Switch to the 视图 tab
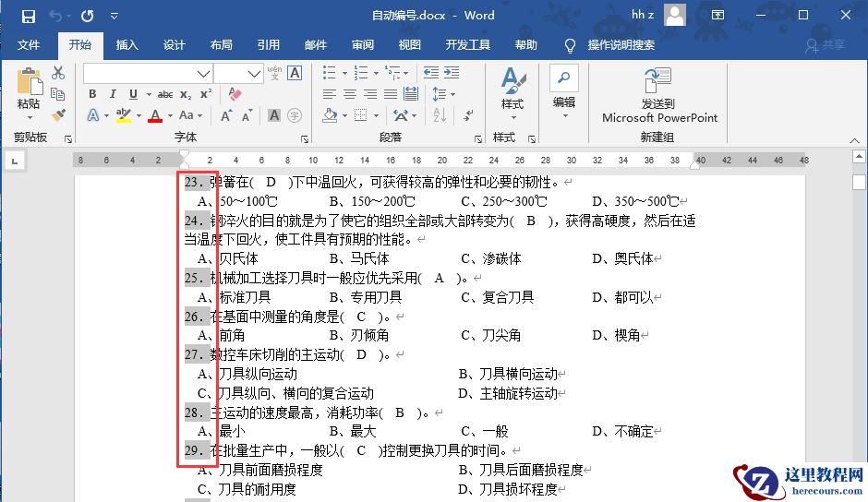 pyautogui.click(x=410, y=45)
